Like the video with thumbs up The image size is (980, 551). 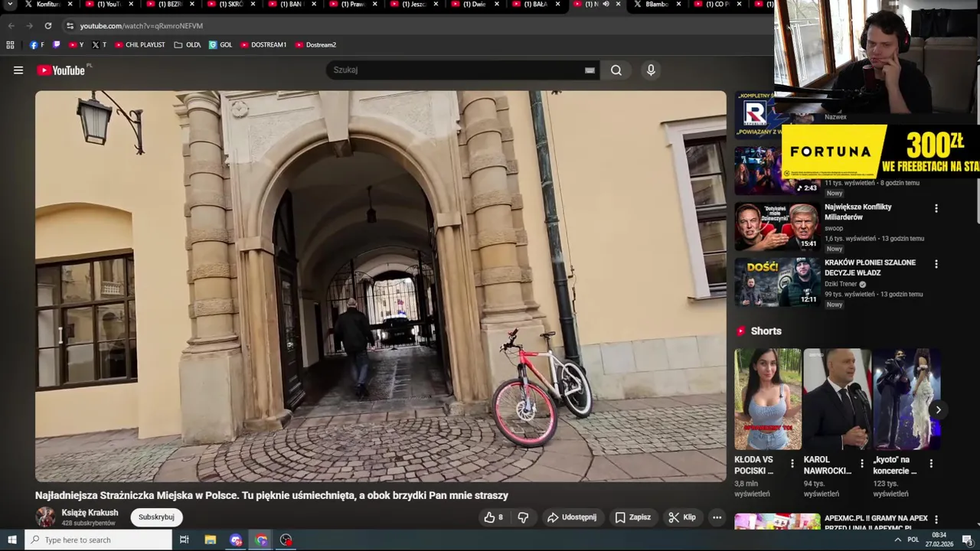point(493,517)
